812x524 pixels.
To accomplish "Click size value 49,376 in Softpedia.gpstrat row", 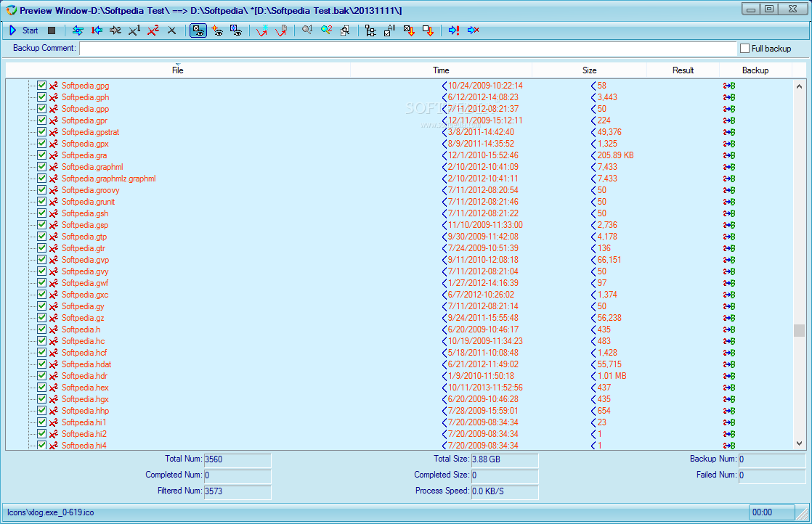I will (609, 132).
